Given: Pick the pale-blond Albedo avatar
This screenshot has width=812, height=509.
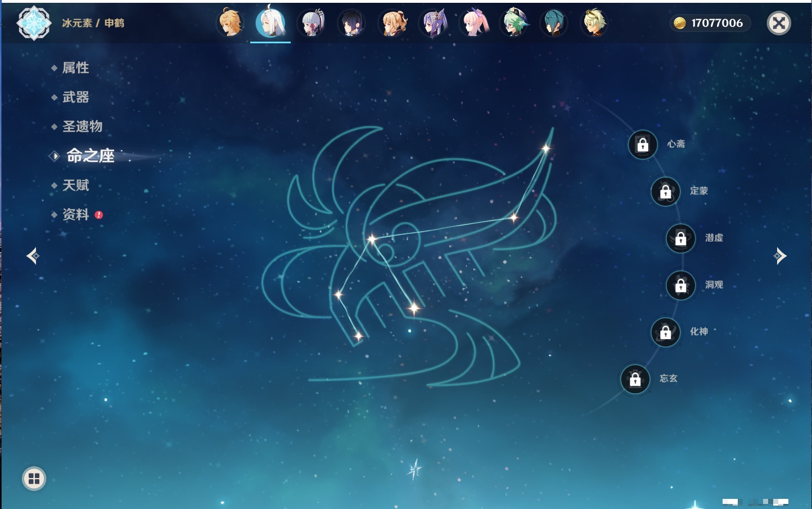Looking at the screenshot, I should (x=594, y=23).
